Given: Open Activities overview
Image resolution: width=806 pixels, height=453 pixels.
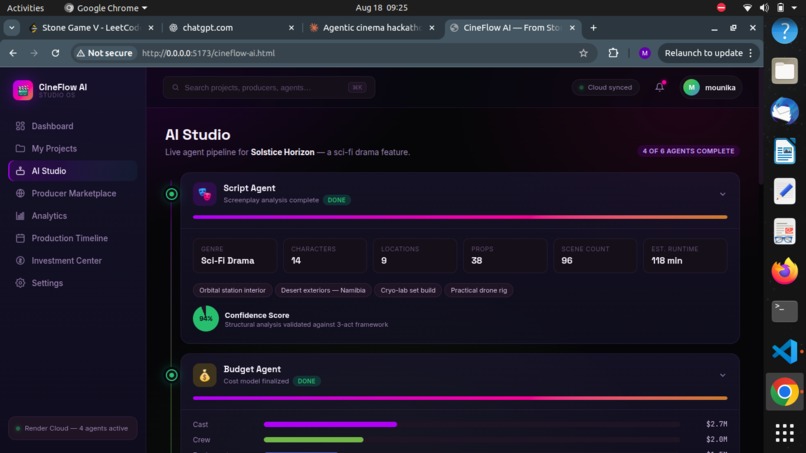Looking at the screenshot, I should [x=25, y=8].
